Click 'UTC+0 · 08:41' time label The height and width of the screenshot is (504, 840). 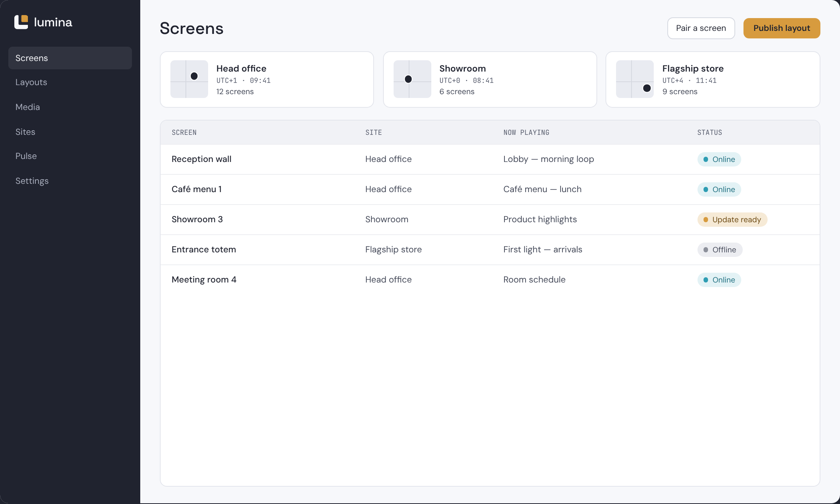466,81
